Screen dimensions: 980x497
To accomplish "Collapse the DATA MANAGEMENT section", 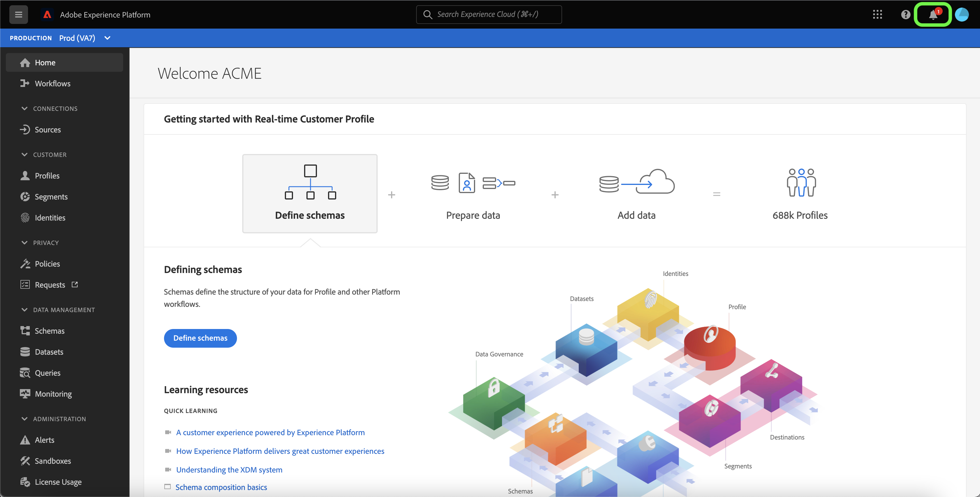I will coord(24,309).
